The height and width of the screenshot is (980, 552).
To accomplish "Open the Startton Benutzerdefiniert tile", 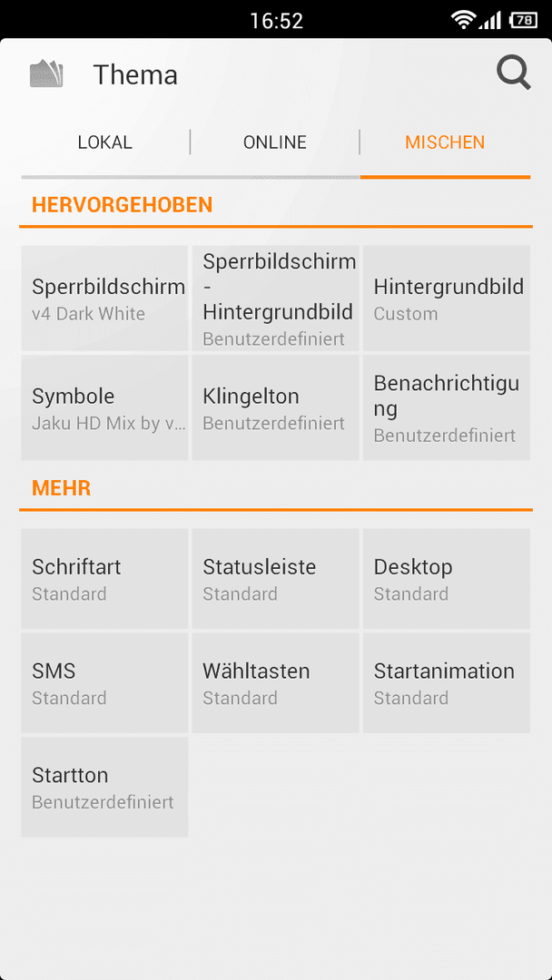I will coord(104,787).
